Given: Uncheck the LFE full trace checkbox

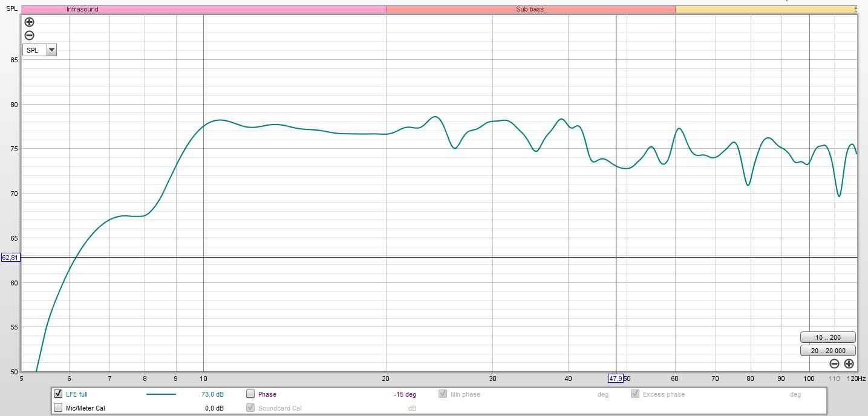Looking at the screenshot, I should pyautogui.click(x=58, y=394).
